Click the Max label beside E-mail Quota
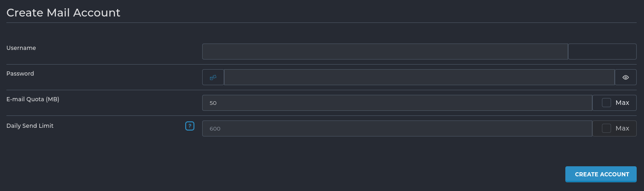The height and width of the screenshot is (191, 644). (622, 103)
